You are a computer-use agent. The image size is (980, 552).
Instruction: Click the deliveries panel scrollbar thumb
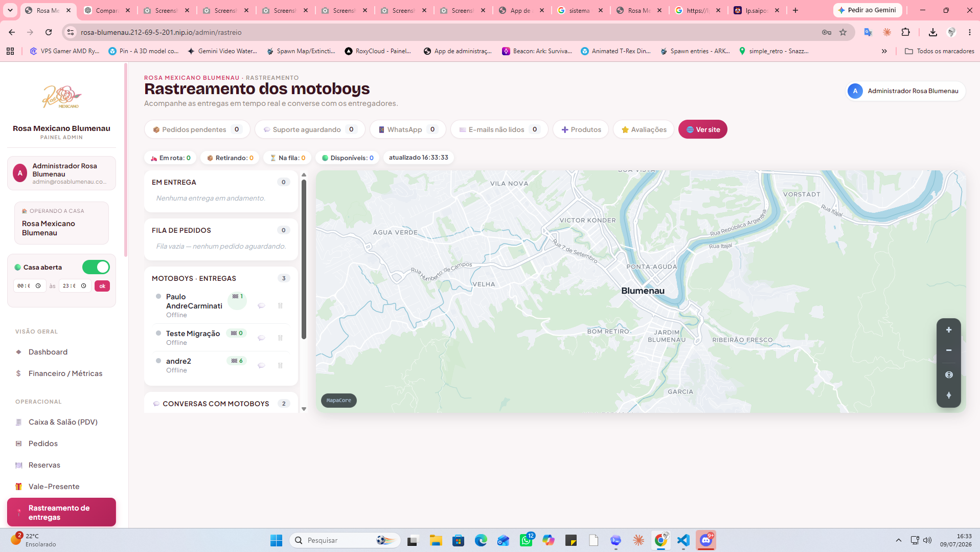point(304,258)
